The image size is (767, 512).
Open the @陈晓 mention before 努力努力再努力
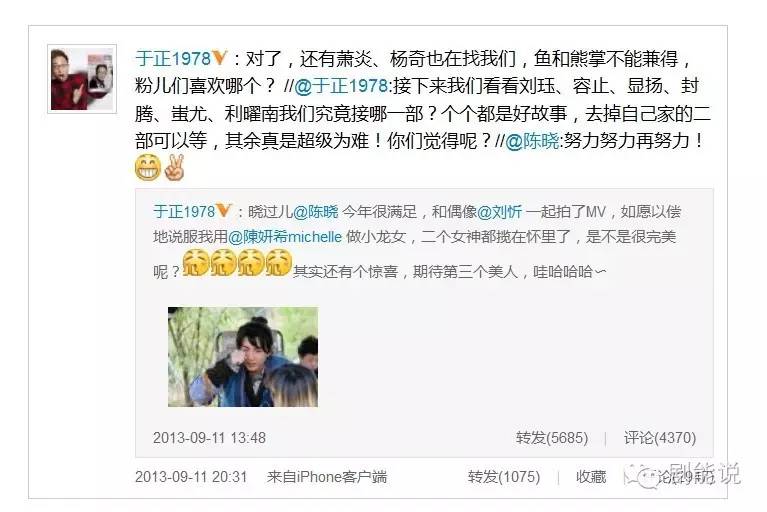click(x=532, y=141)
